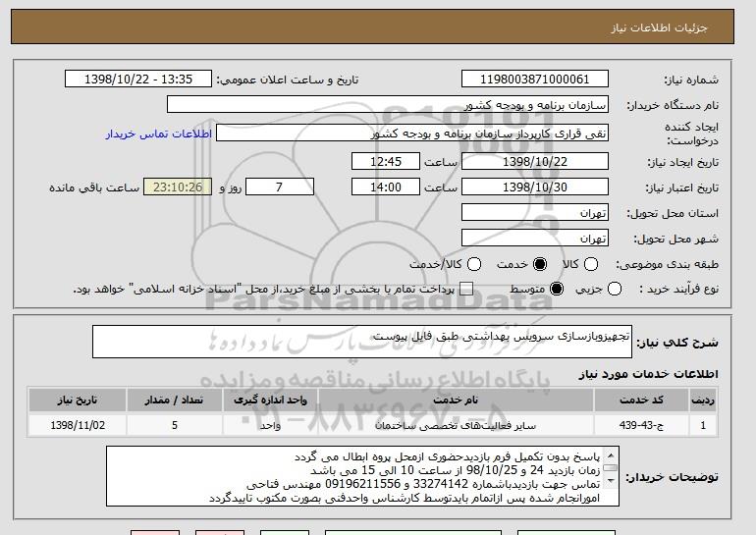Open the اطلاعات تماس خریدار link
This screenshot has height=535, width=756.
[159, 134]
